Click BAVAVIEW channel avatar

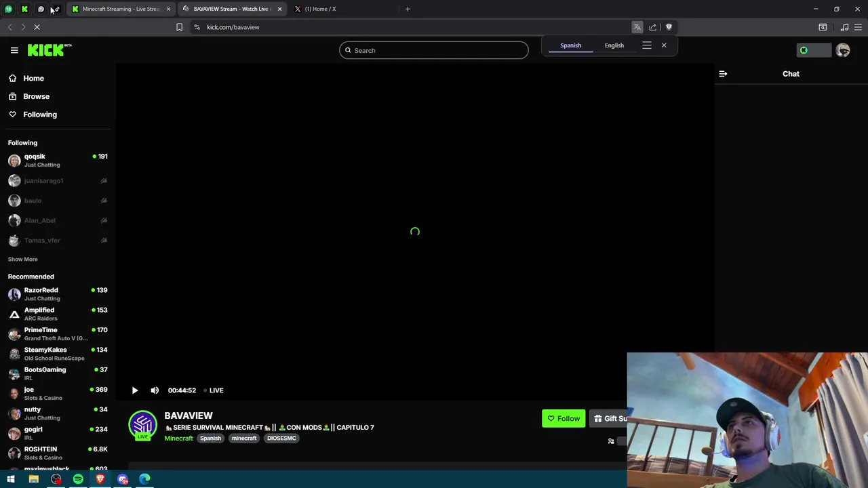142,425
